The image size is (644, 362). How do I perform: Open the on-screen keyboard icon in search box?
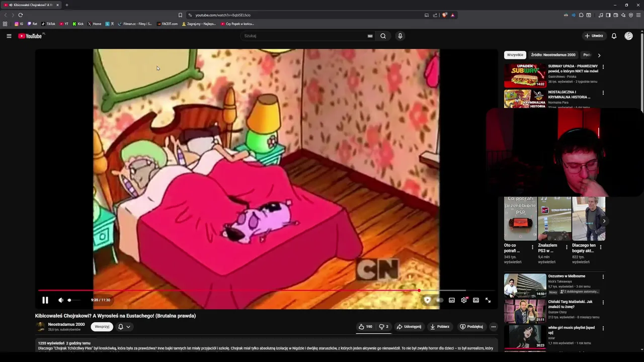click(x=370, y=36)
